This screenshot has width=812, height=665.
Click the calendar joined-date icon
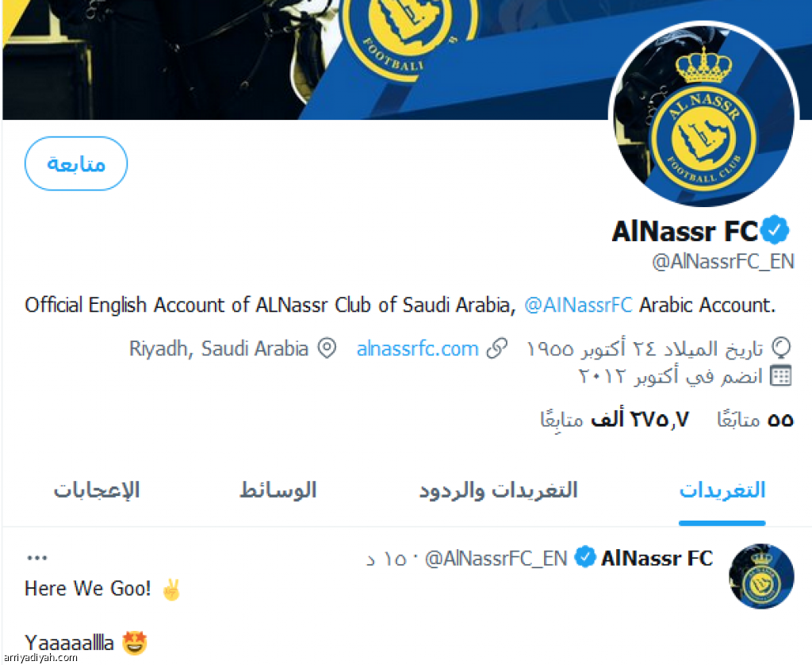pos(781,376)
